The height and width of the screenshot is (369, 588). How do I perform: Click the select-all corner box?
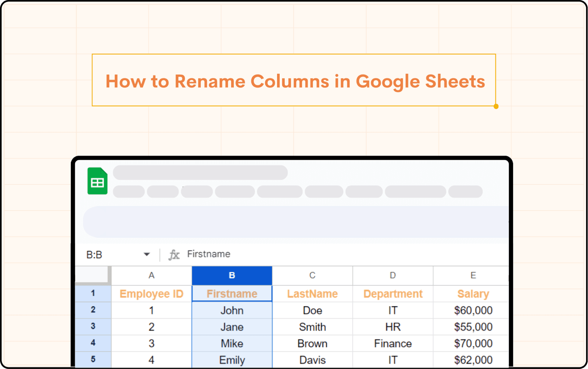(x=93, y=275)
